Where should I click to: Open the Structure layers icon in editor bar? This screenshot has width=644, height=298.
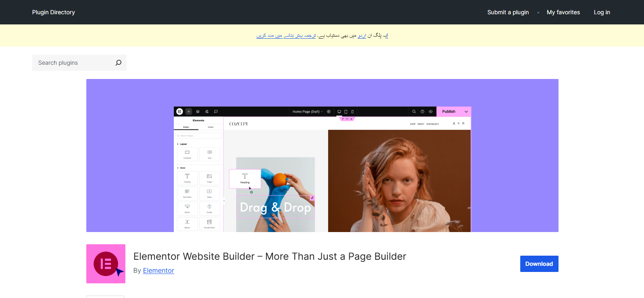(198, 112)
